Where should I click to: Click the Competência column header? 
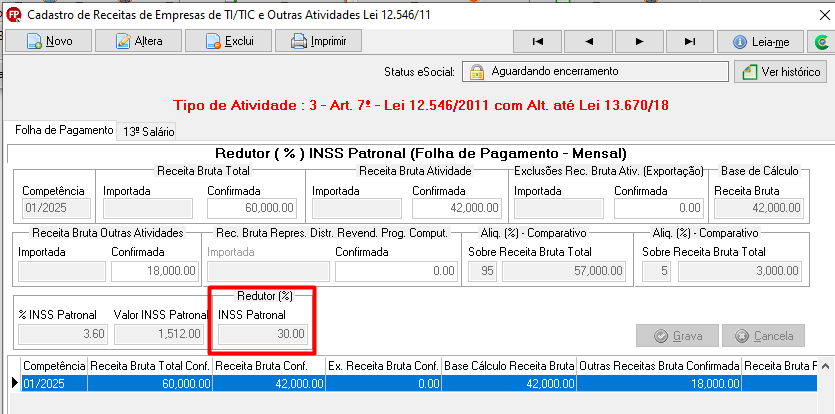pos(54,366)
